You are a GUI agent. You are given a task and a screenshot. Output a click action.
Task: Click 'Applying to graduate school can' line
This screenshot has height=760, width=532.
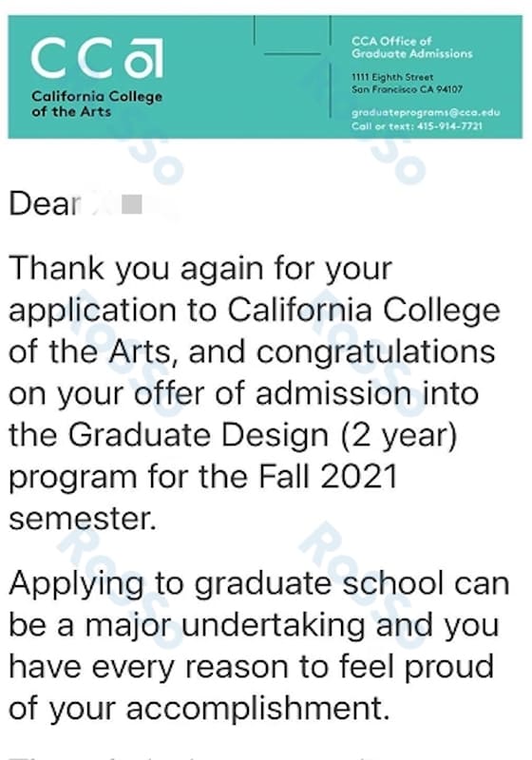pyautogui.click(x=259, y=584)
